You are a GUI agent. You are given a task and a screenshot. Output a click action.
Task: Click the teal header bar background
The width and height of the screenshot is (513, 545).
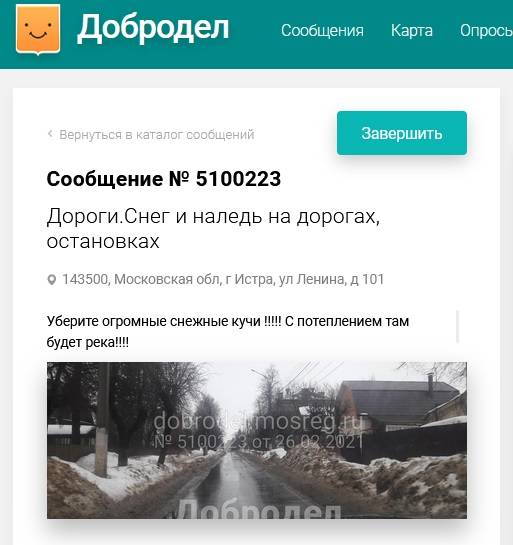[x=256, y=59]
